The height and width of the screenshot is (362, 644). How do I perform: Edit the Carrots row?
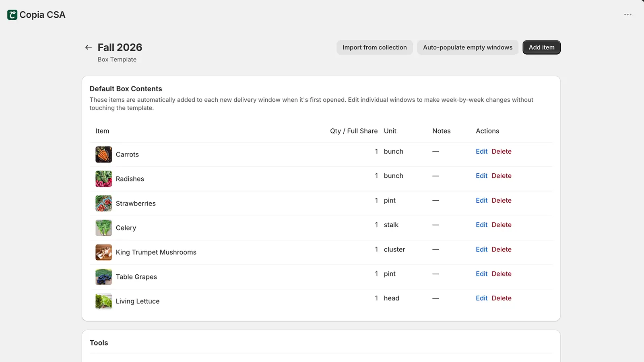[481, 151]
